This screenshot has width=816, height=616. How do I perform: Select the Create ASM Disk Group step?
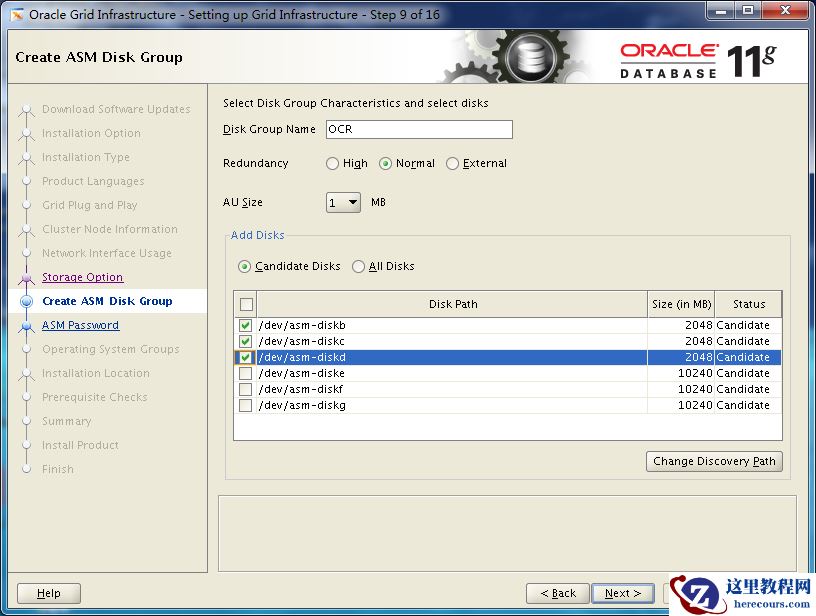point(107,301)
